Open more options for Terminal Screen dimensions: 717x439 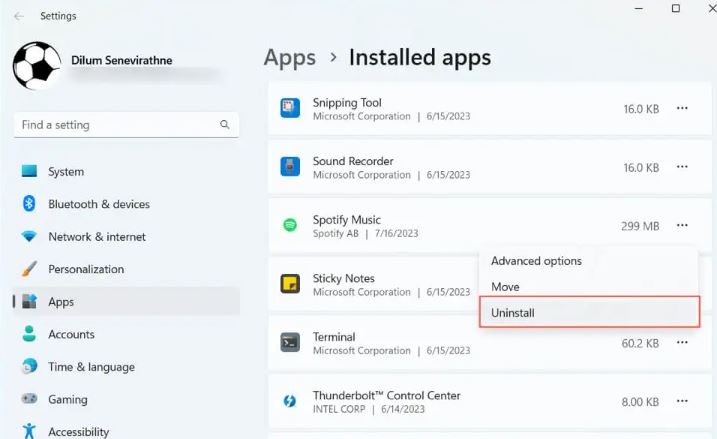pyautogui.click(x=682, y=343)
